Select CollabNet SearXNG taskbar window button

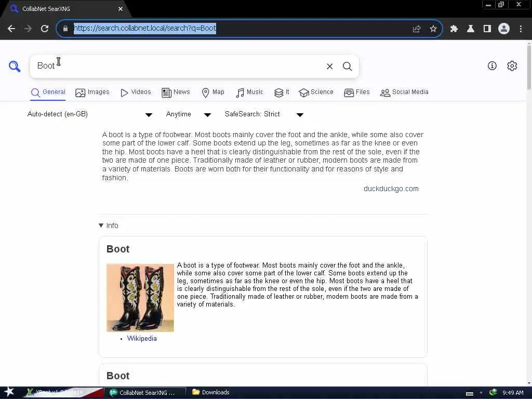(144, 393)
